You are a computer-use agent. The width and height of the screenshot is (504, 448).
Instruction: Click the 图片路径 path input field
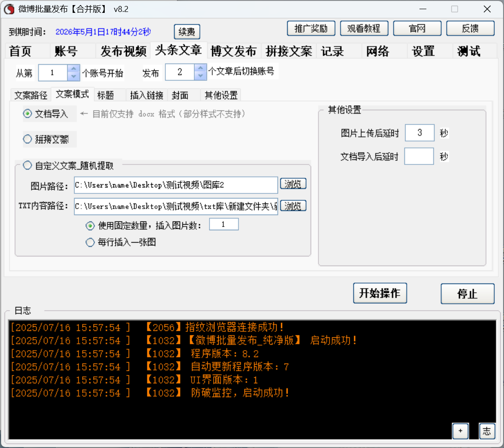(x=176, y=185)
